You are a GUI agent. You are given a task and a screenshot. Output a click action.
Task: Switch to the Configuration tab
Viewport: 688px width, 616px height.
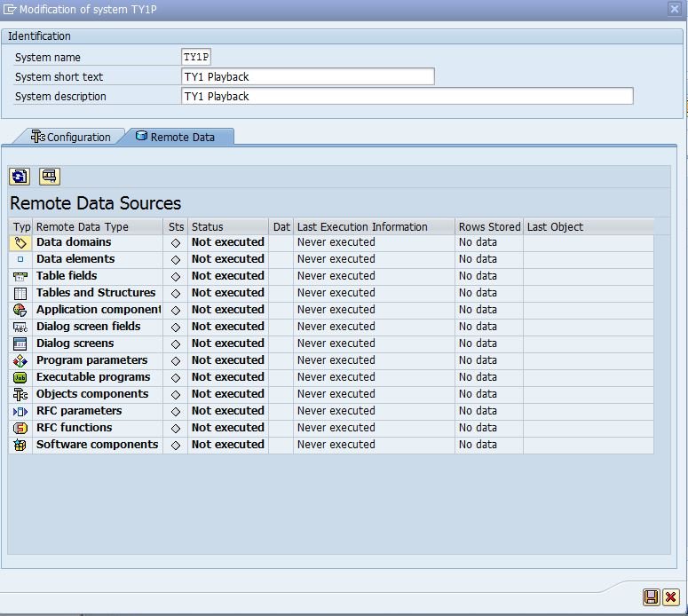[70, 137]
